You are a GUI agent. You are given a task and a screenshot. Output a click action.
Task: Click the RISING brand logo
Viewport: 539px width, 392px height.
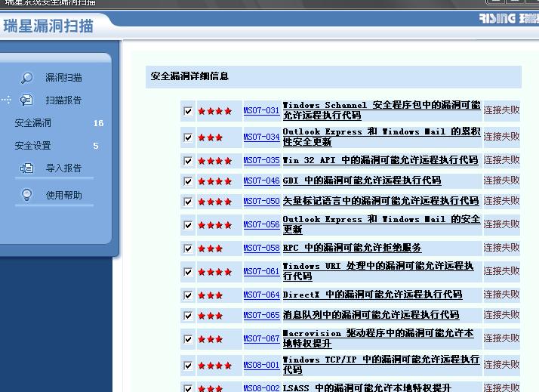coord(509,19)
